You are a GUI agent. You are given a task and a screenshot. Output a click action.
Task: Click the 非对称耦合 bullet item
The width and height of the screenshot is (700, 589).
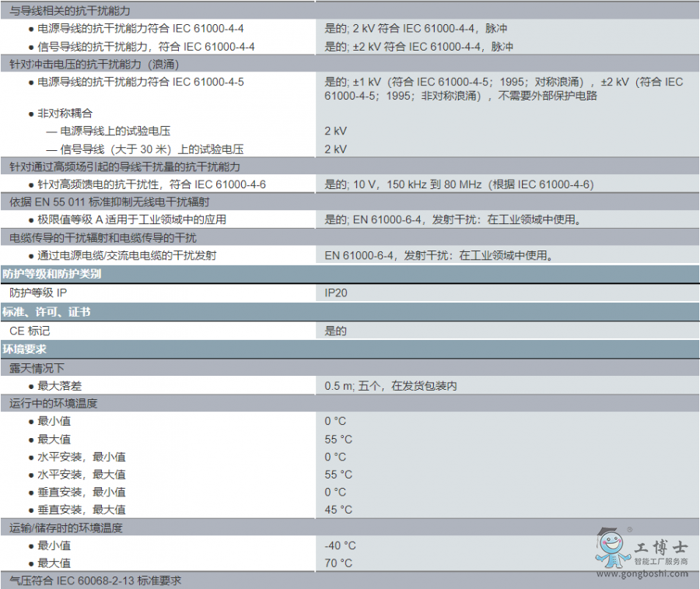click(65, 113)
